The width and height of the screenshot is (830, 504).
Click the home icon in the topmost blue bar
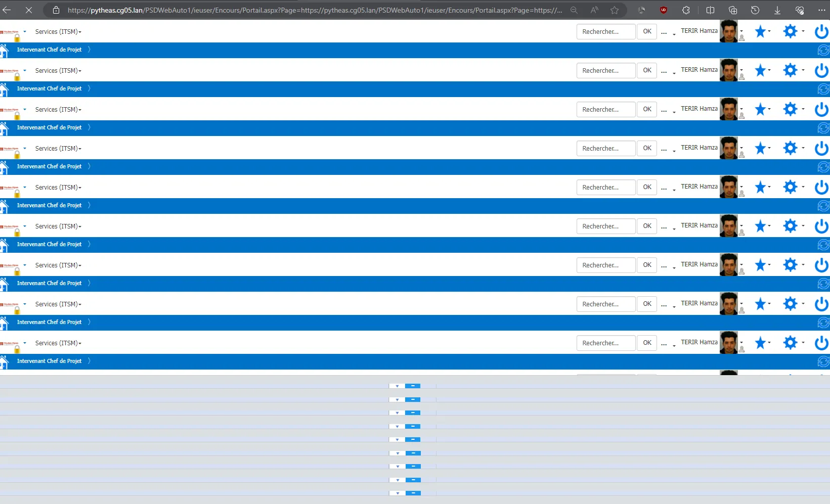(x=5, y=50)
